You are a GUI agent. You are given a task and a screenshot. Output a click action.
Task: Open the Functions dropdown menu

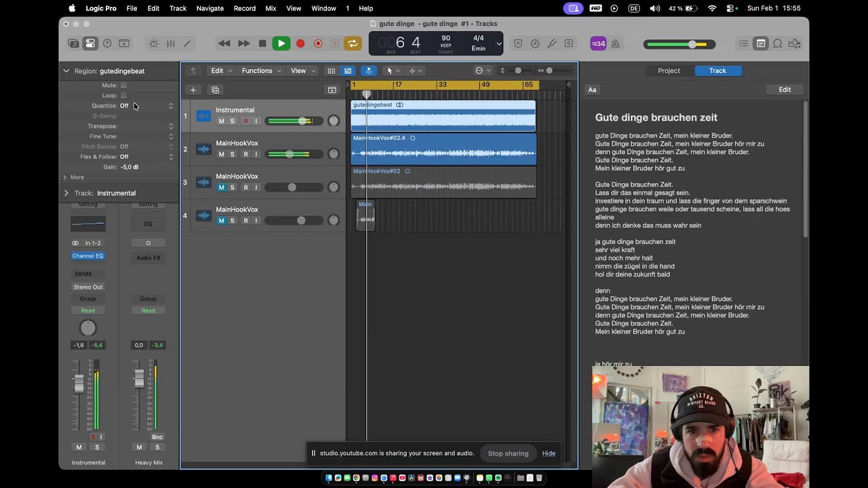pos(260,70)
